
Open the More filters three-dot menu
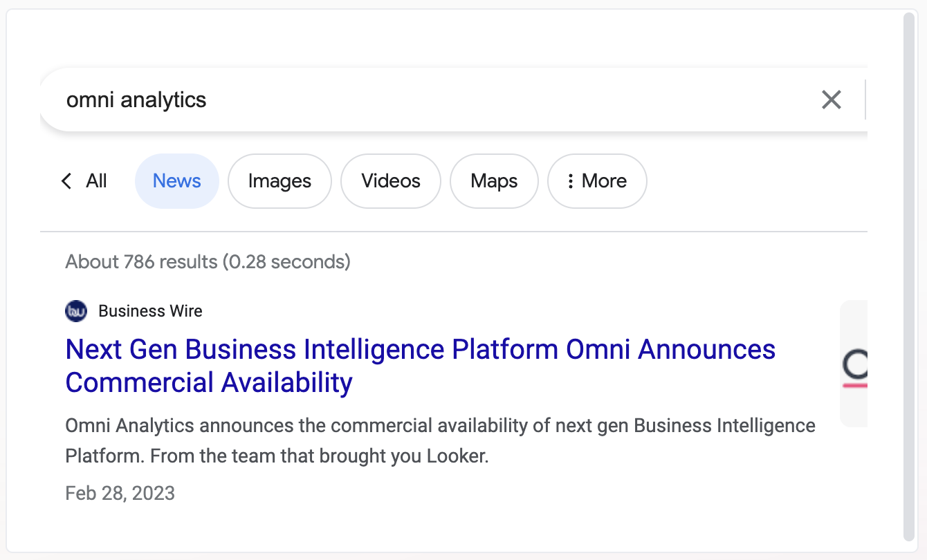tap(597, 181)
